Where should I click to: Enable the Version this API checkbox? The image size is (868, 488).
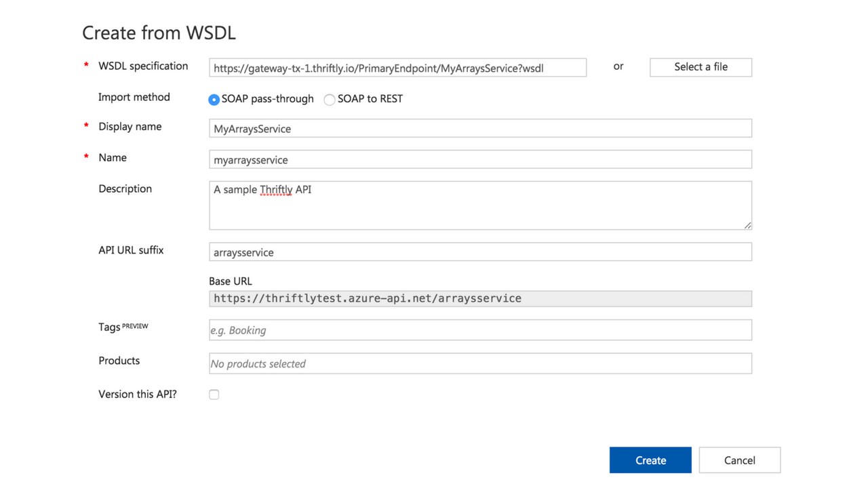[214, 394]
